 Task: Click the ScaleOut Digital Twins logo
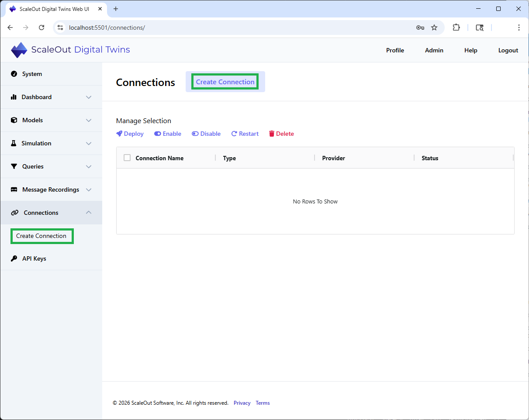click(70, 50)
